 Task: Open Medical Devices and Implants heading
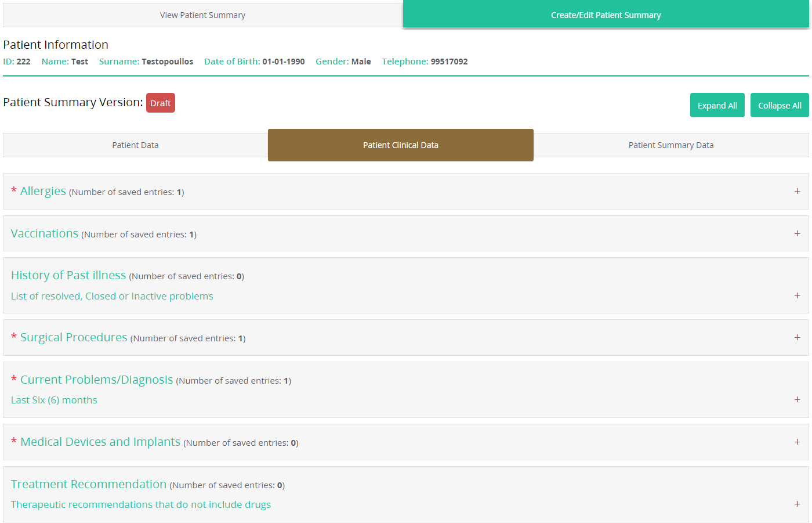coord(100,442)
